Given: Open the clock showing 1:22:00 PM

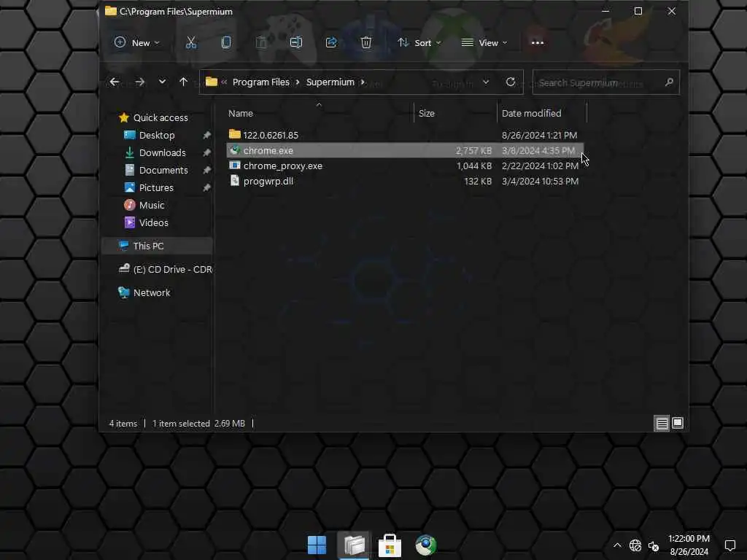Looking at the screenshot, I should (x=689, y=545).
